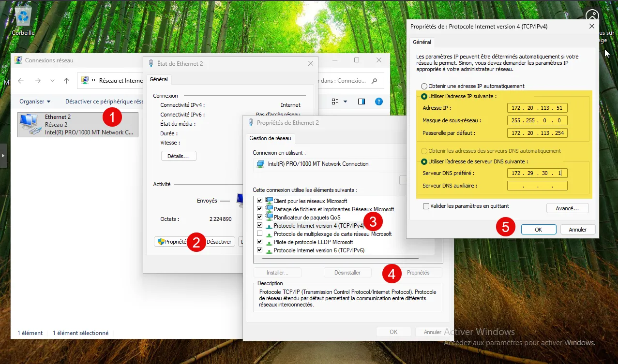The image size is (618, 364).
Task: Enable Protocole de multiplexage de carte réseau
Action: tap(260, 233)
